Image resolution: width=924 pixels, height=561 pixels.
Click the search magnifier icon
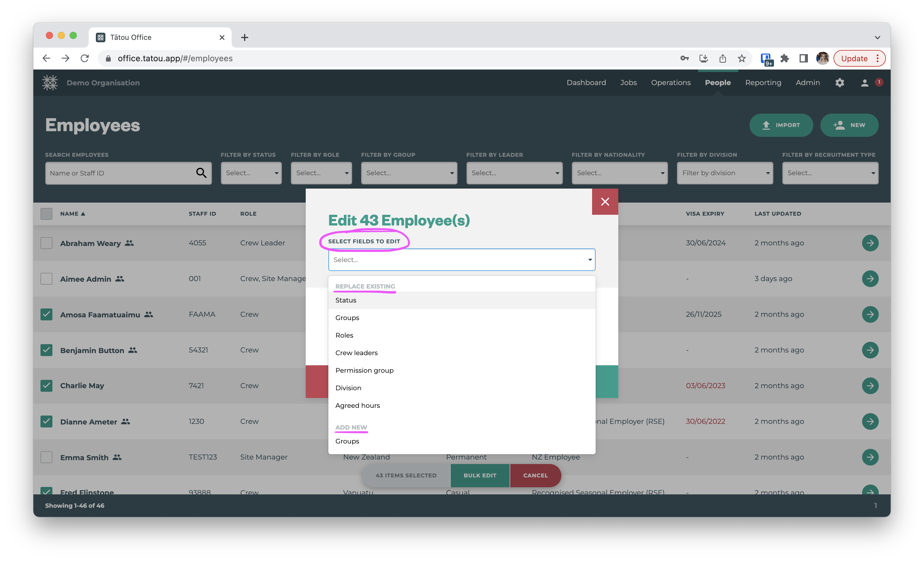(x=201, y=173)
